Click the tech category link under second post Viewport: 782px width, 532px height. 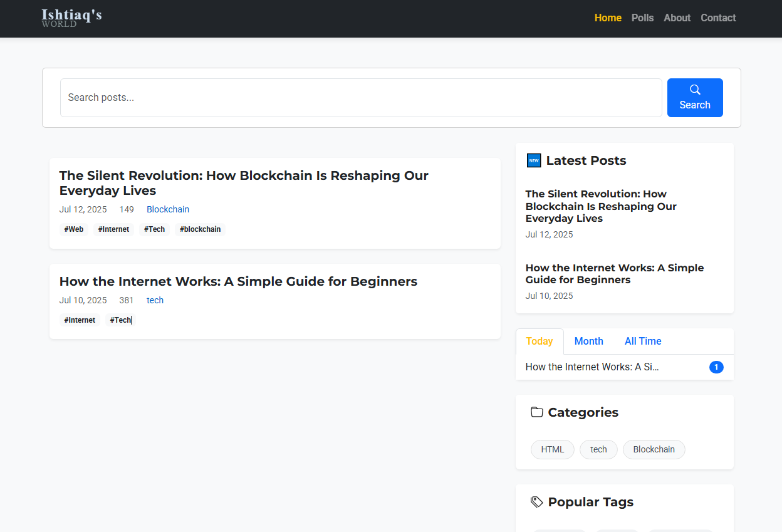tap(155, 300)
